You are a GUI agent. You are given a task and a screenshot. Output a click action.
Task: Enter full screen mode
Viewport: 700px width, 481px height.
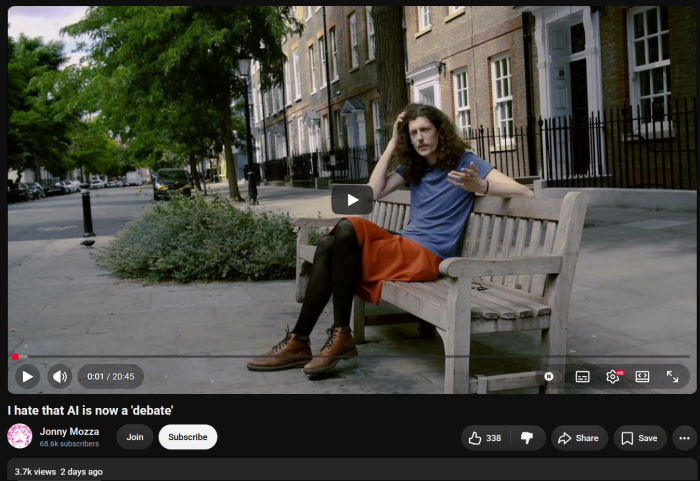(x=672, y=376)
